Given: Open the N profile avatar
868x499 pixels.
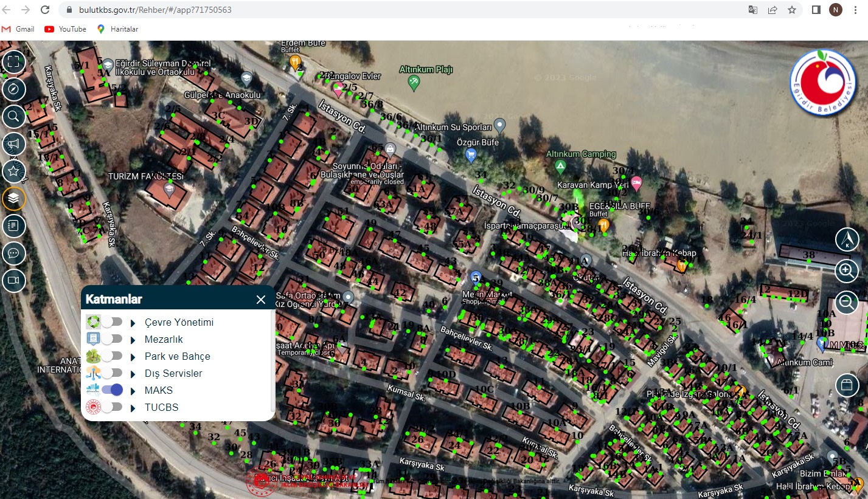Looking at the screenshot, I should (x=836, y=10).
